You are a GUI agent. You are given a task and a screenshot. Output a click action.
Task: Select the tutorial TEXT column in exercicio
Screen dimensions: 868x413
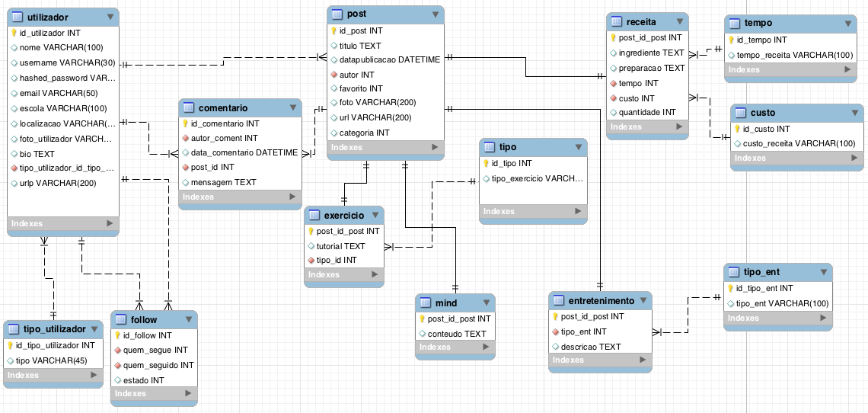click(x=340, y=246)
